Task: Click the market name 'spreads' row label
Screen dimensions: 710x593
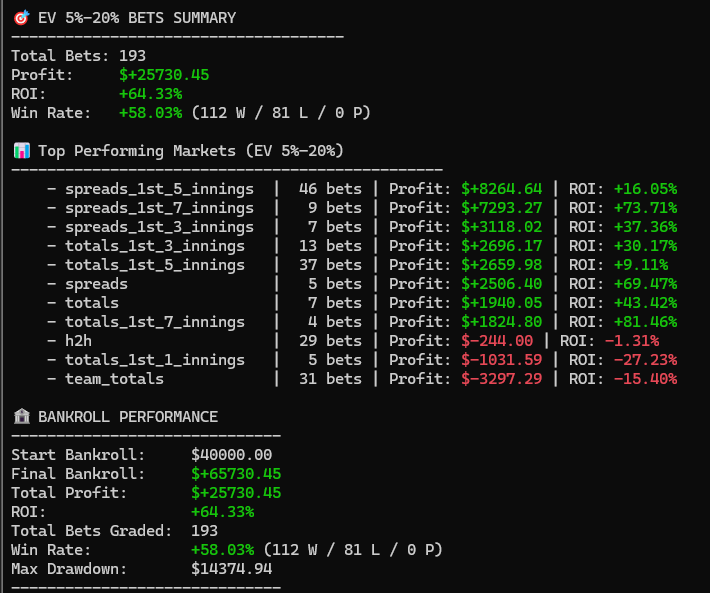Action: coord(96,284)
